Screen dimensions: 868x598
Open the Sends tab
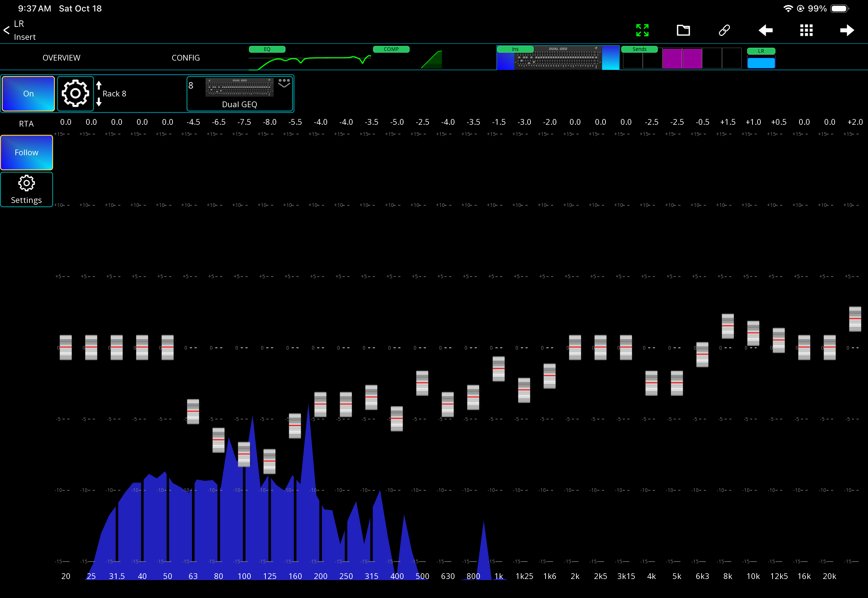681,58
